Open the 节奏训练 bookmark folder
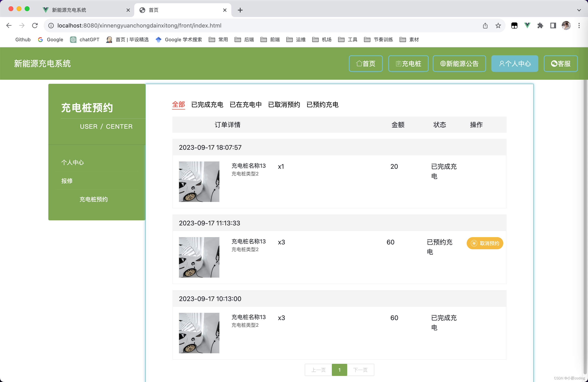 (x=379, y=40)
